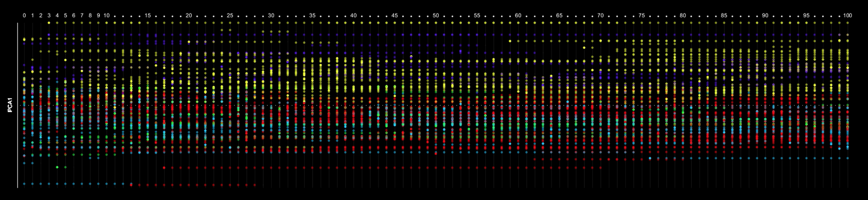Click the column label 85
868x200 pixels.
[x=724, y=16]
